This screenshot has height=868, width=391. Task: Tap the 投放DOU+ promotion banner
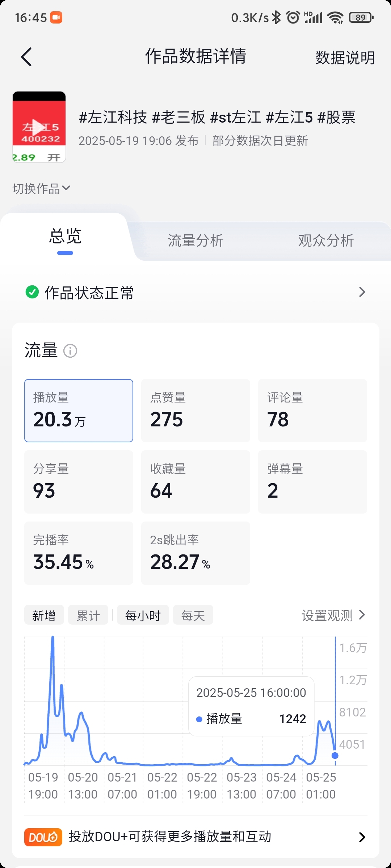pyautogui.click(x=195, y=837)
